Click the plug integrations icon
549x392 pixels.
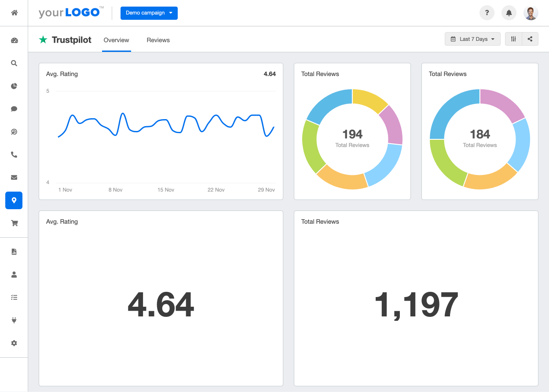(14, 320)
